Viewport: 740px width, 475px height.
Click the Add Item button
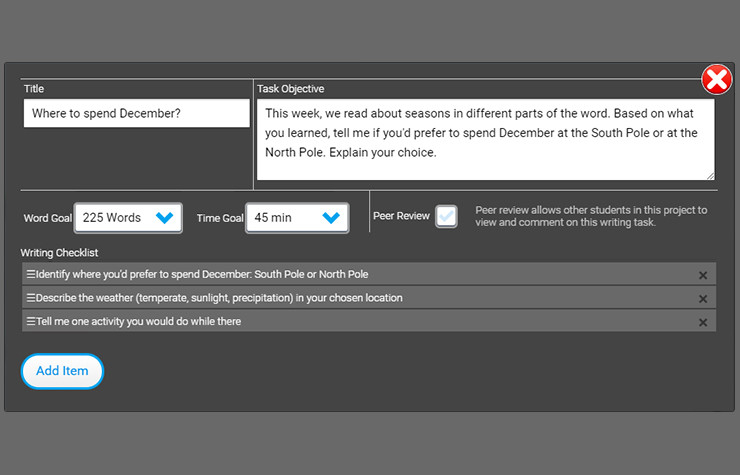tap(62, 371)
